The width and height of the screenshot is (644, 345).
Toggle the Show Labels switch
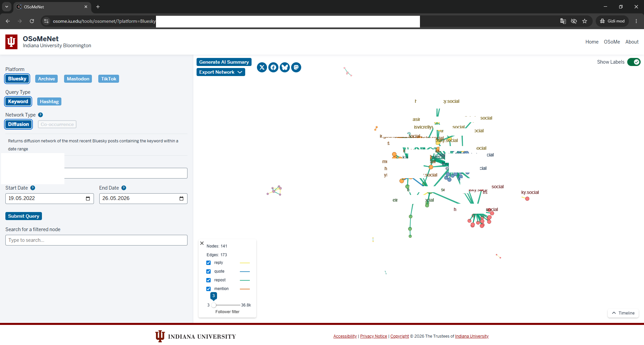(x=634, y=62)
